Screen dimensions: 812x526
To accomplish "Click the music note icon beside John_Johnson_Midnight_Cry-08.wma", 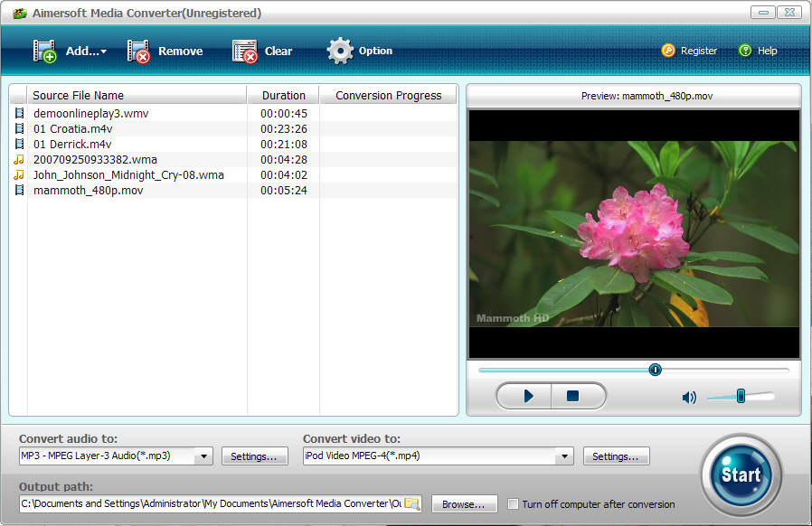I will [x=19, y=175].
